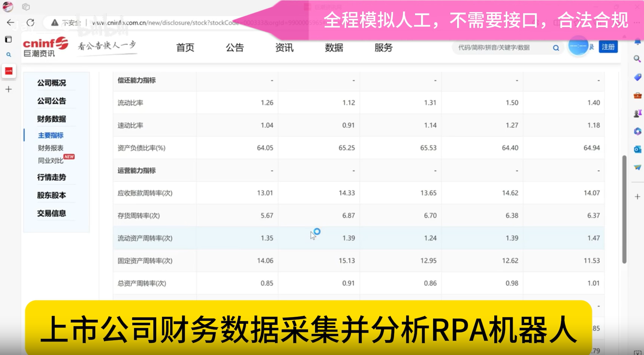Add a new vertical tab with plus
The image size is (644, 355).
(9, 89)
